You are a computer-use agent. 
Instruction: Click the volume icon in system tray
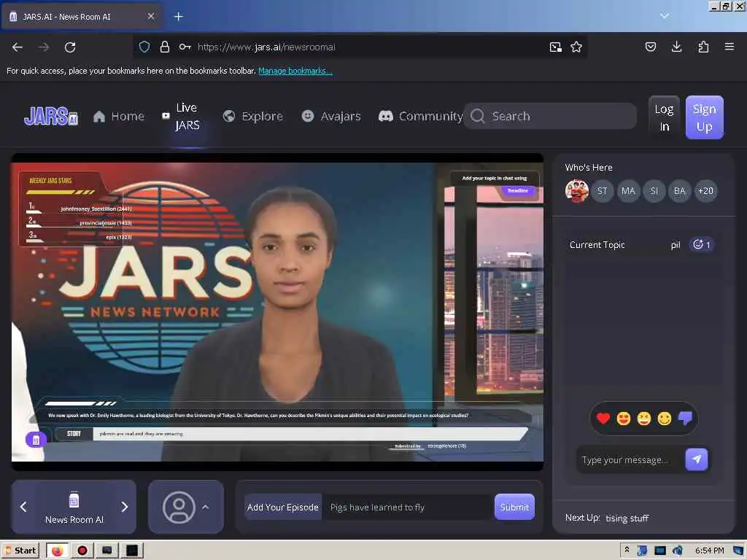(x=677, y=551)
